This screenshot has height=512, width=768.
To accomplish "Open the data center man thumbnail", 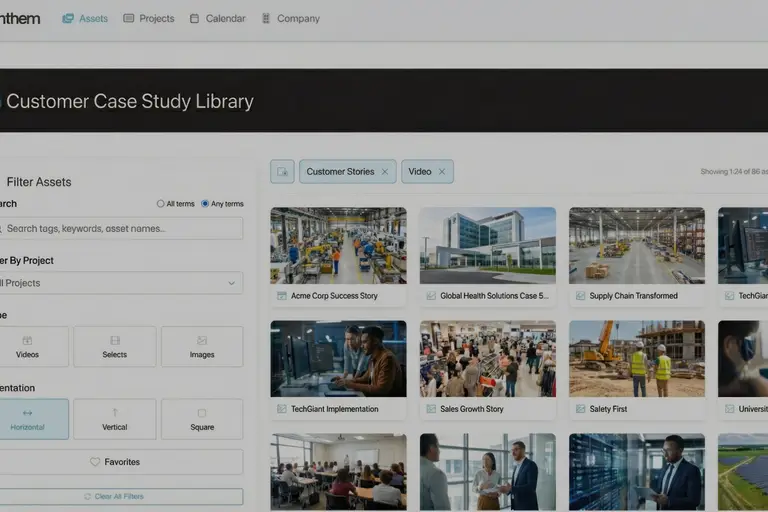I will click(637, 472).
